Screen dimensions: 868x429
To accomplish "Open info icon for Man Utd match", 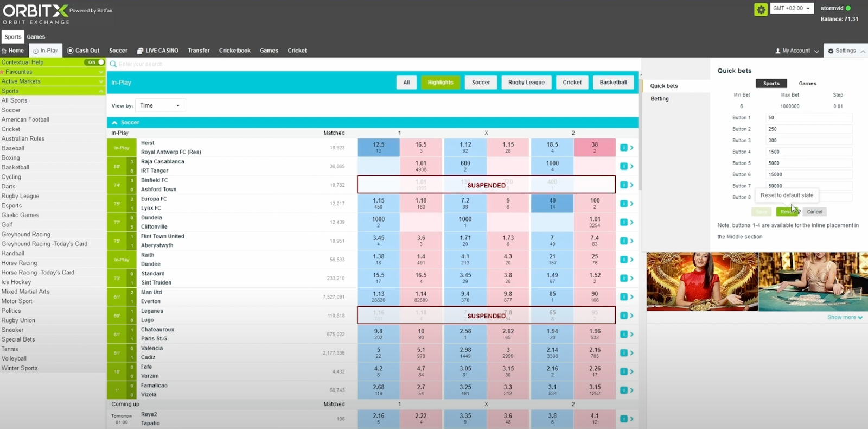I will [x=624, y=297].
